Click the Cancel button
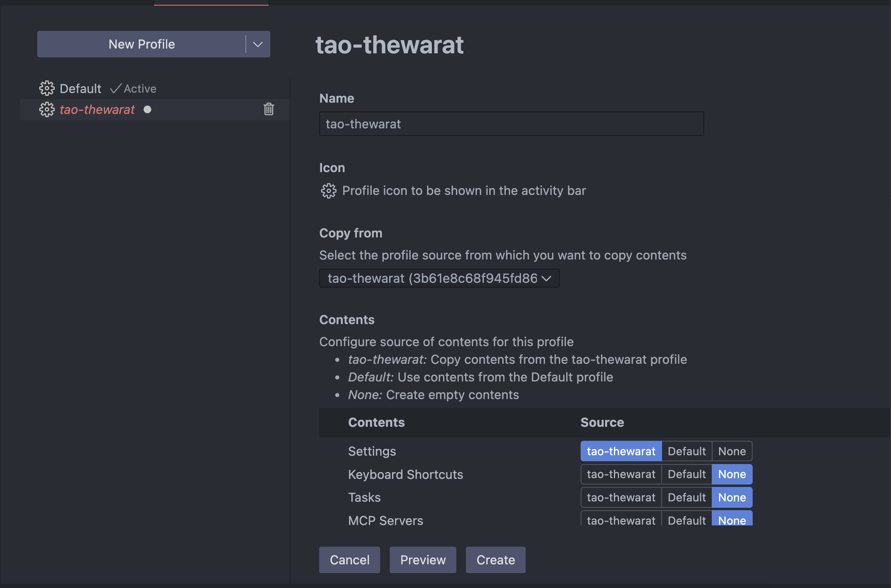891x588 pixels. point(350,560)
